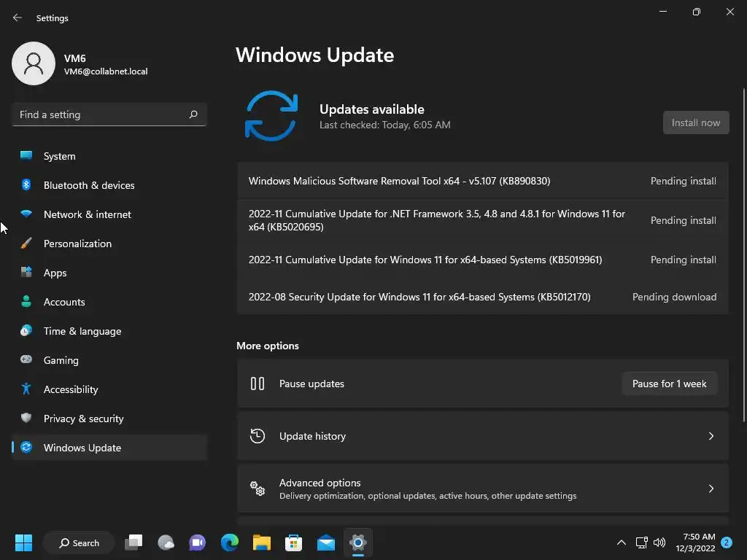Screen dimensions: 747x560
Task: Select Windows Update in sidebar
Action: (x=109, y=447)
